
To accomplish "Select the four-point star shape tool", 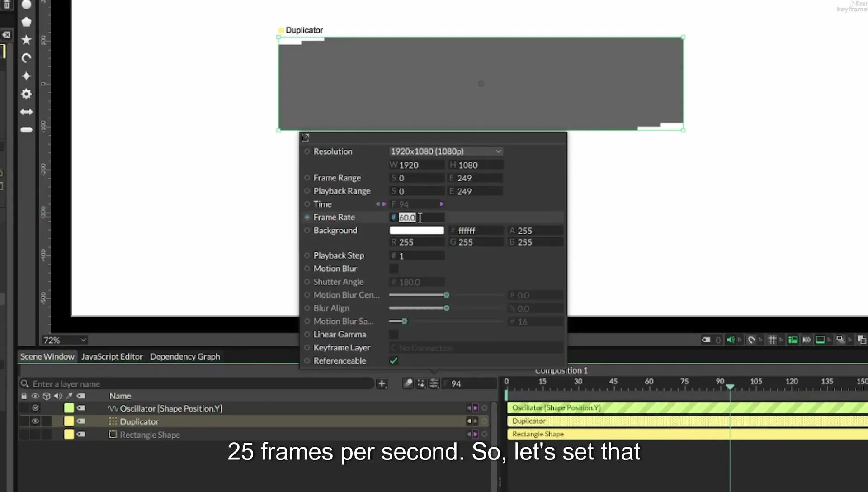I will (x=26, y=76).
